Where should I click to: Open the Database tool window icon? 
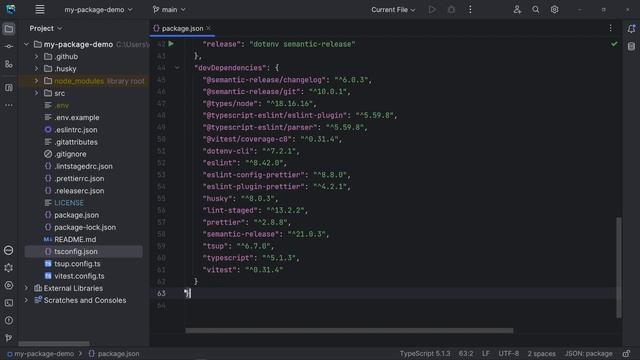(x=631, y=46)
